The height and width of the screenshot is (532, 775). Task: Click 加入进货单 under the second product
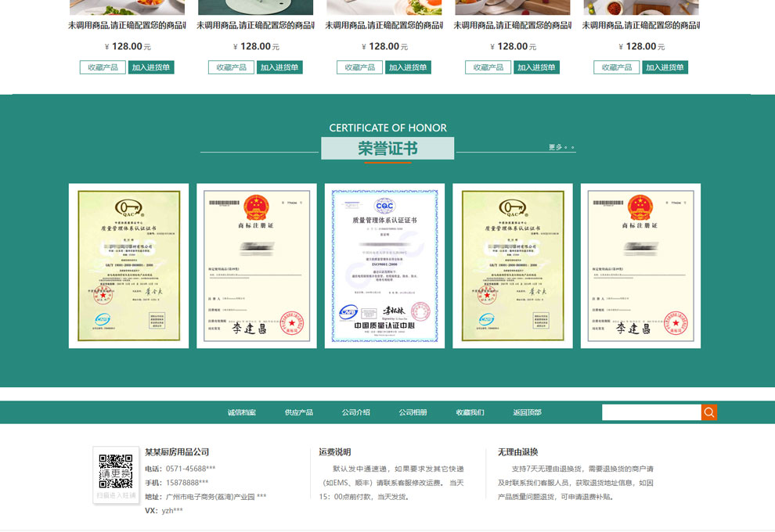point(279,67)
